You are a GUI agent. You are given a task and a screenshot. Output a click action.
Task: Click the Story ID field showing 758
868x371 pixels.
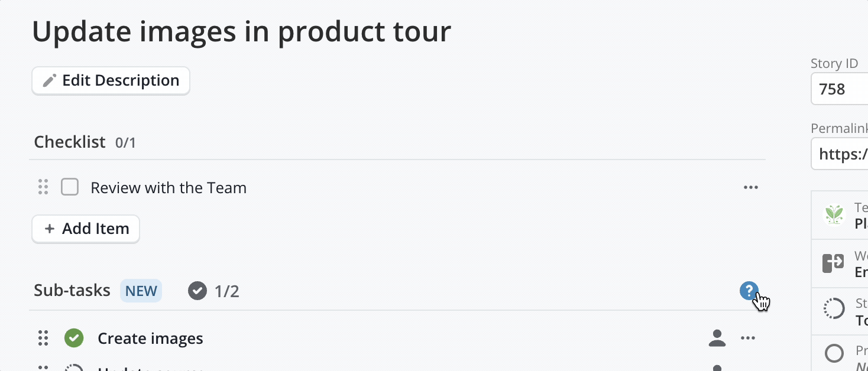(x=840, y=90)
